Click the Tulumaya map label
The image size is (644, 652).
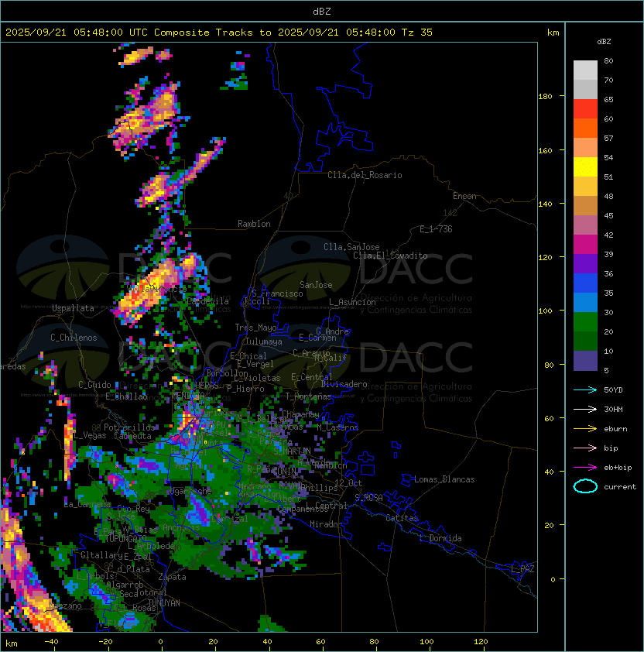click(x=264, y=341)
